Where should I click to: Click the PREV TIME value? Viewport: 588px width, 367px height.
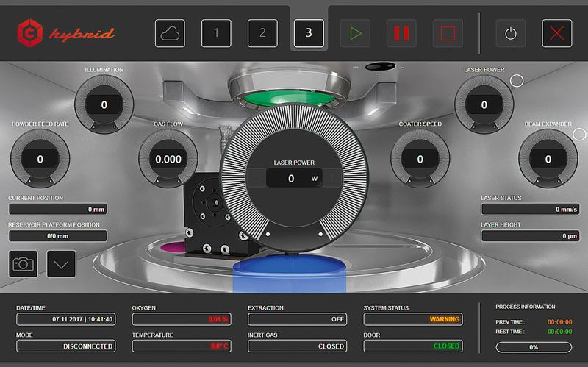coord(559,322)
